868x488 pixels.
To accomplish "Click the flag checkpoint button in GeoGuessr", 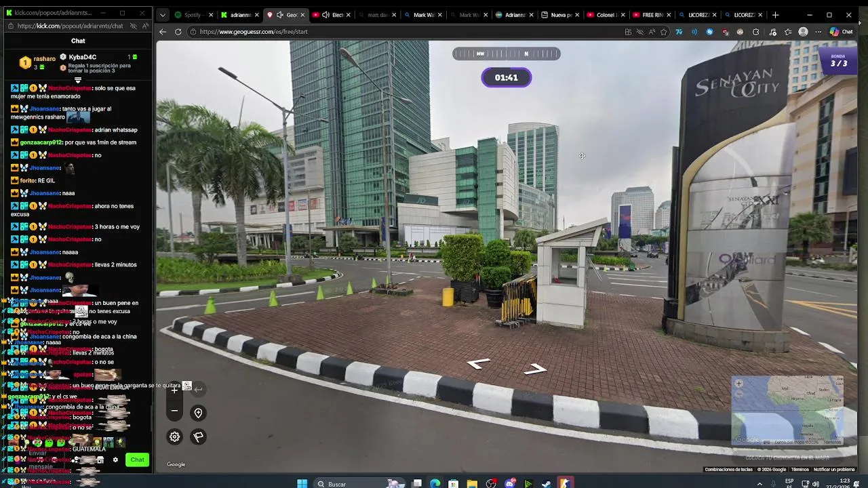I will 198,436.
